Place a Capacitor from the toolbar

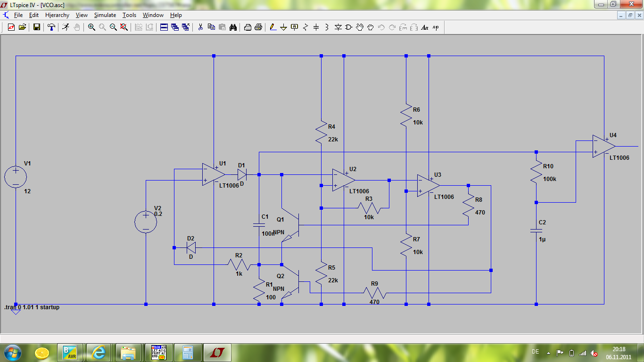tap(316, 27)
